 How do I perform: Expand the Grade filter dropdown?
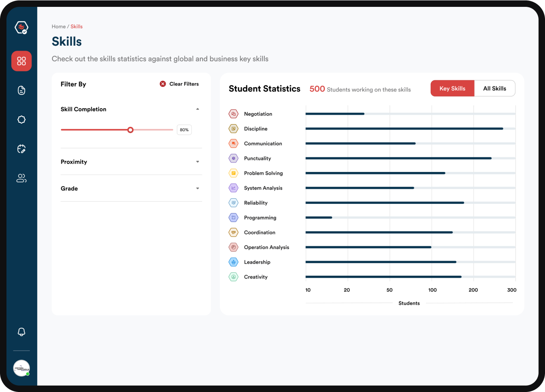[x=197, y=189]
